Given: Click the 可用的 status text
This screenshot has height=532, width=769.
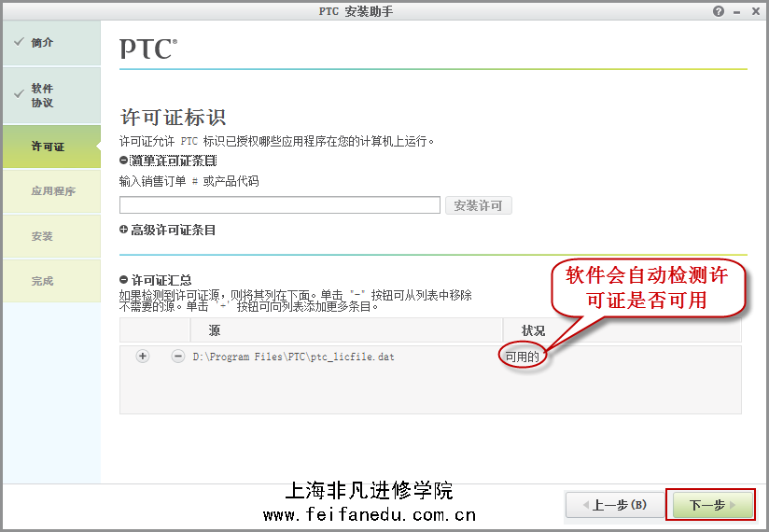Looking at the screenshot, I should point(523,357).
